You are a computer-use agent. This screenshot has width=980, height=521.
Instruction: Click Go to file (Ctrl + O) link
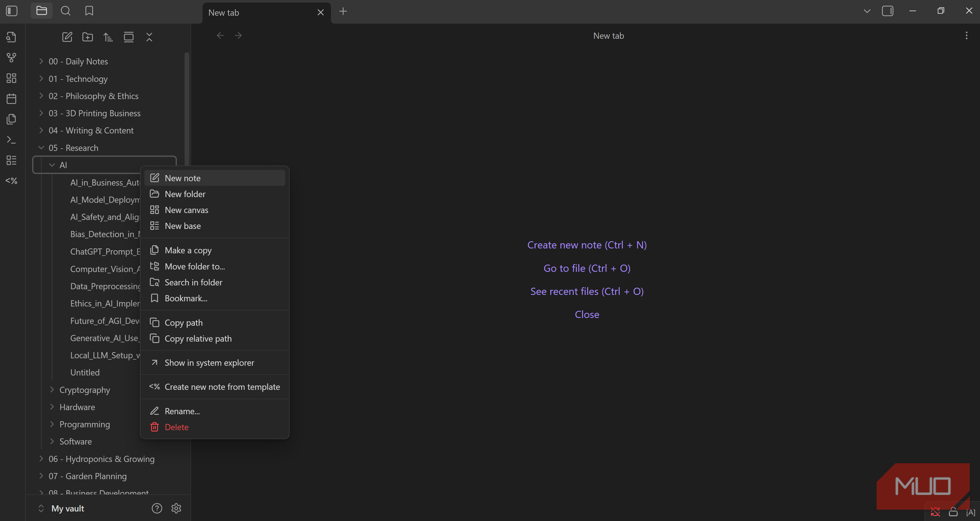[587, 268]
